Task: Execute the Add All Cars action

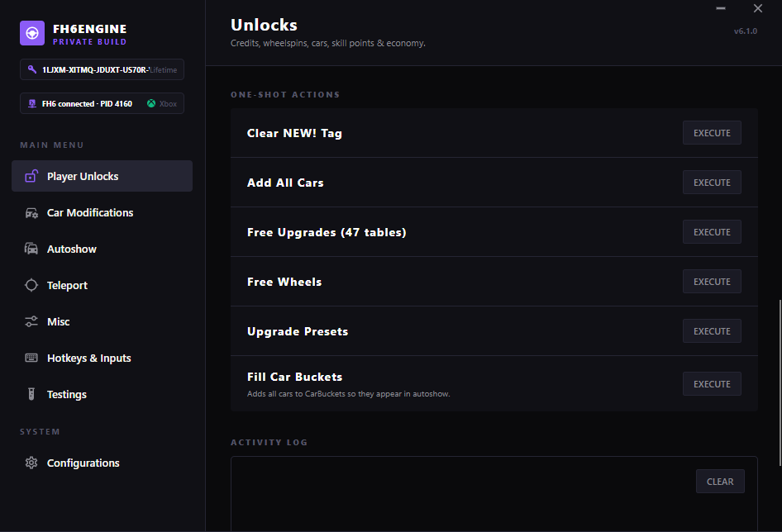Action: click(712, 183)
